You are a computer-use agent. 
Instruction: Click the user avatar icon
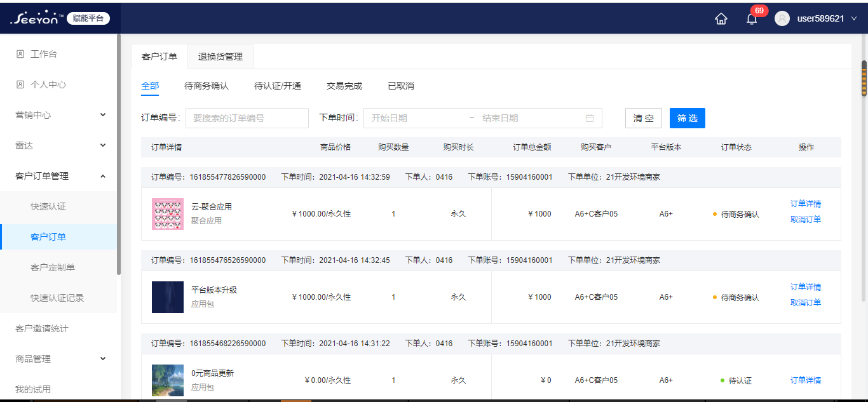782,18
